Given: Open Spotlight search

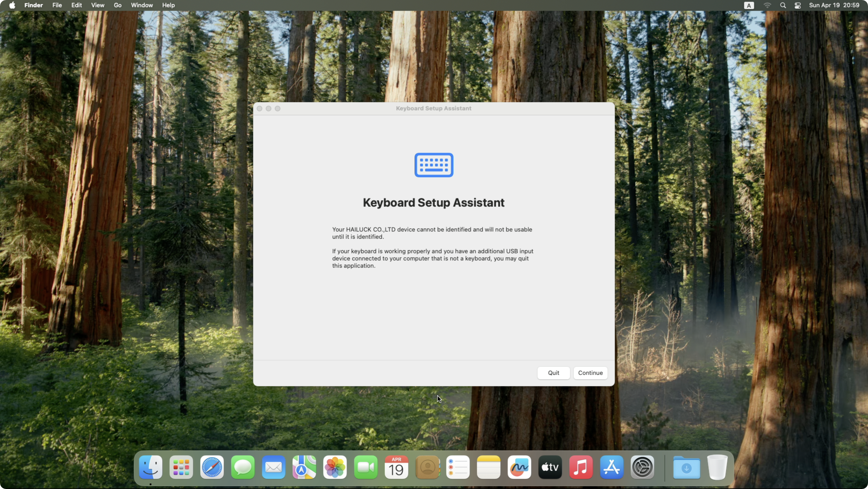Looking at the screenshot, I should pos(783,5).
